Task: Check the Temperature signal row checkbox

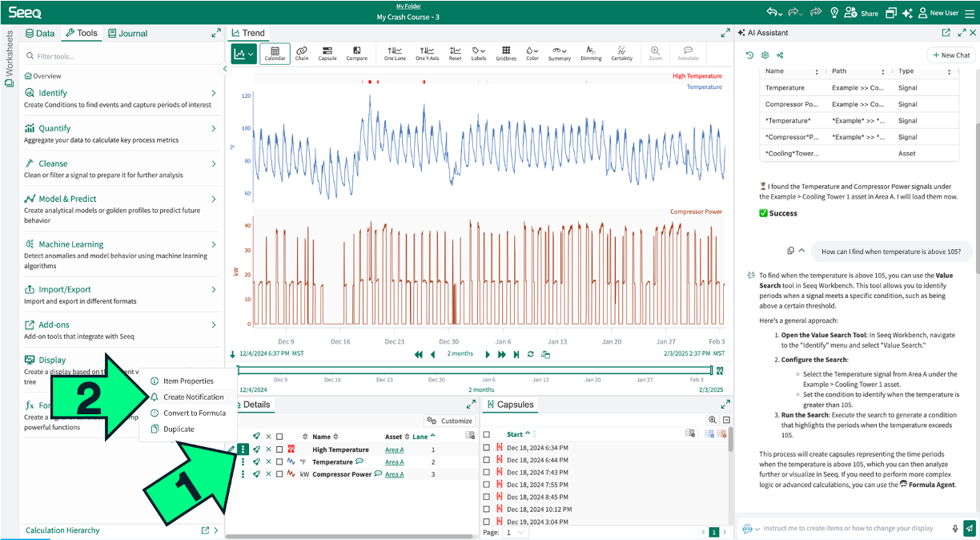Action: [279, 462]
